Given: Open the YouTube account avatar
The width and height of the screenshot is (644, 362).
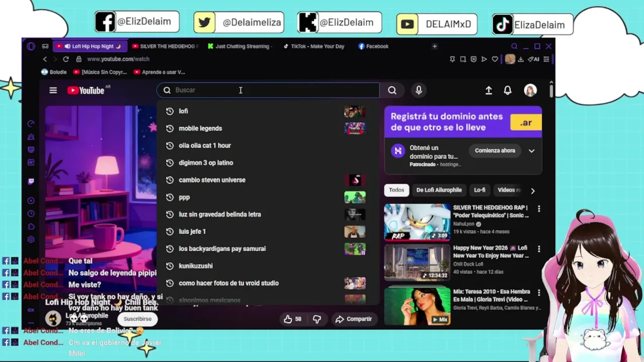Looking at the screenshot, I should click(x=530, y=90).
